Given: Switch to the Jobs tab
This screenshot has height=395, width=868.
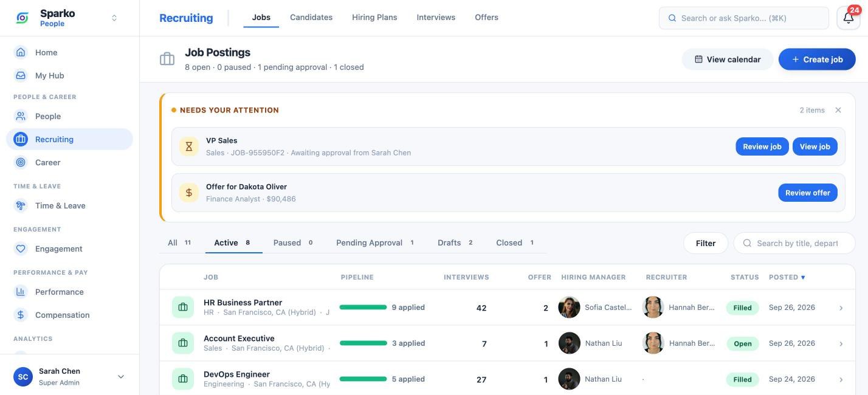Looking at the screenshot, I should tap(261, 18).
